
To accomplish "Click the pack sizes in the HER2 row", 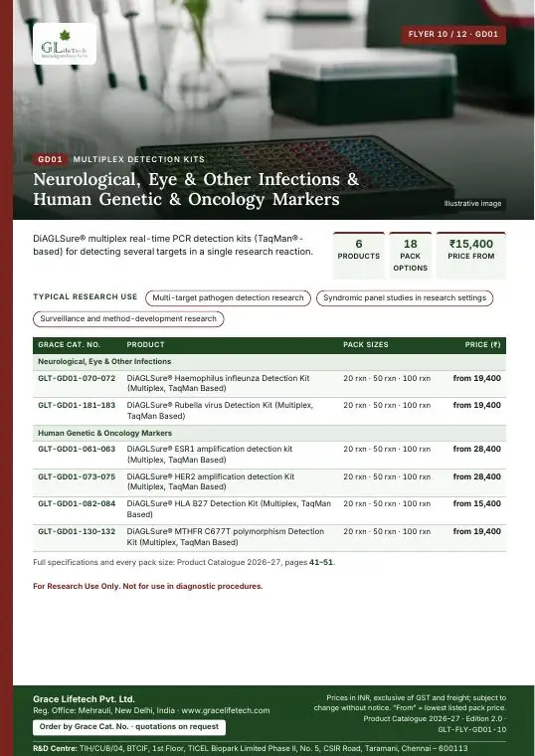I will (x=387, y=476).
